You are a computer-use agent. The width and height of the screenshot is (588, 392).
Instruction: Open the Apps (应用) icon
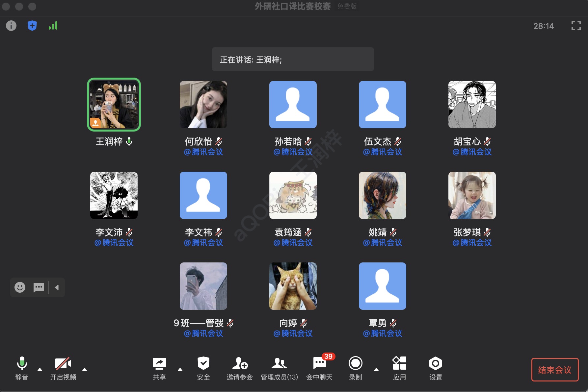pyautogui.click(x=399, y=364)
